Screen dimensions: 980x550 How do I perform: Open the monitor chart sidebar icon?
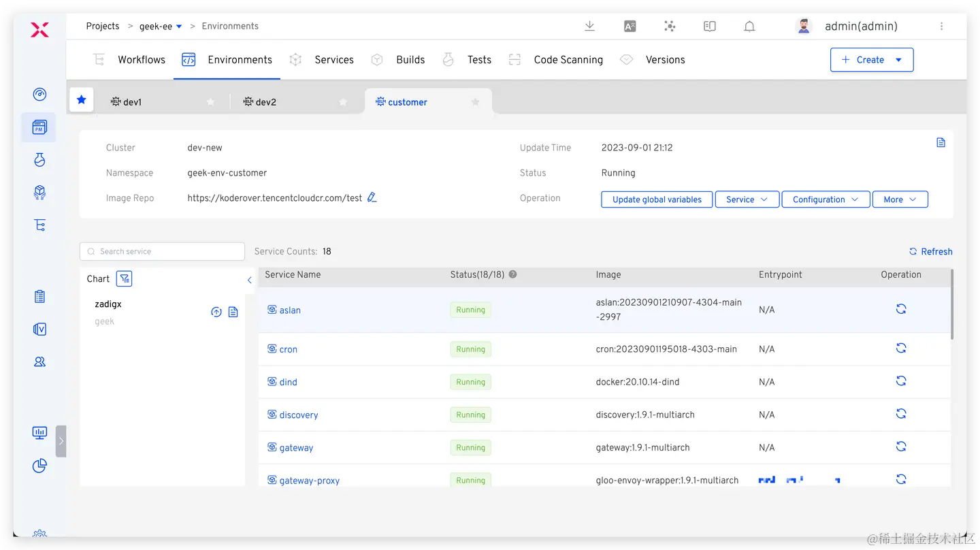click(x=39, y=433)
